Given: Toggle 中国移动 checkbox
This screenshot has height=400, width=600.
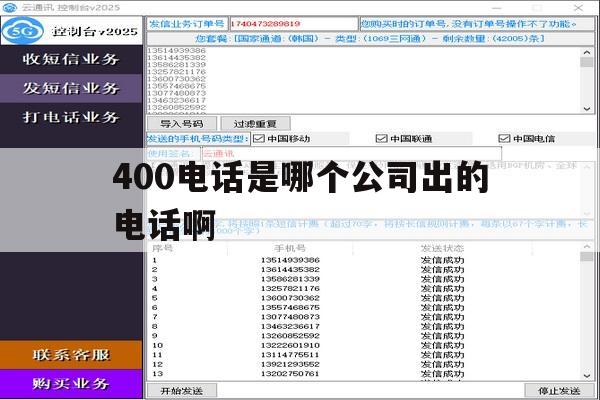Looking at the screenshot, I should (x=259, y=139).
